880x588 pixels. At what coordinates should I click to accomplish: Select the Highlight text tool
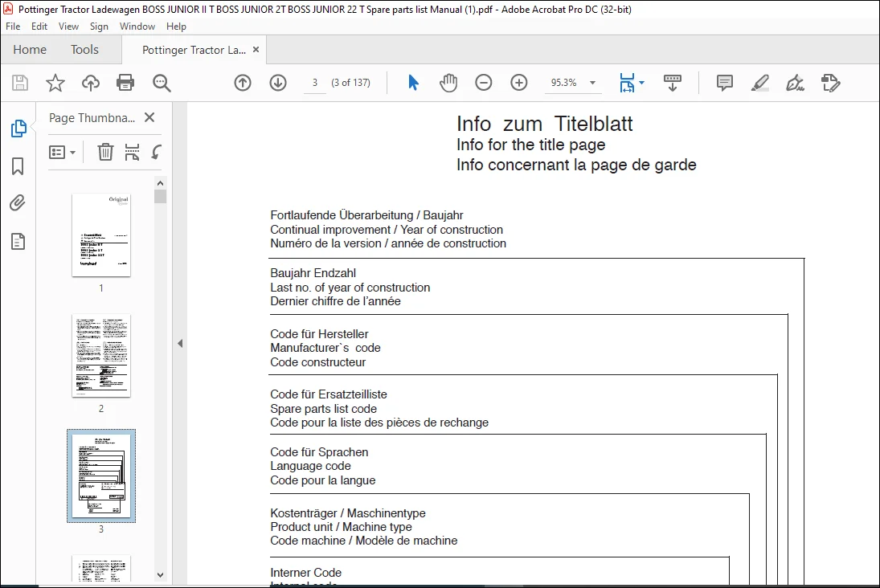[x=760, y=83]
